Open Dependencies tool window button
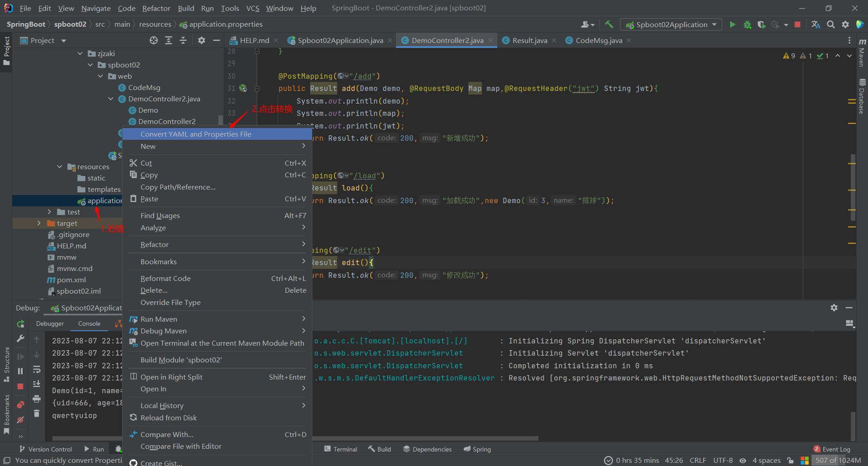 pyautogui.click(x=427, y=449)
